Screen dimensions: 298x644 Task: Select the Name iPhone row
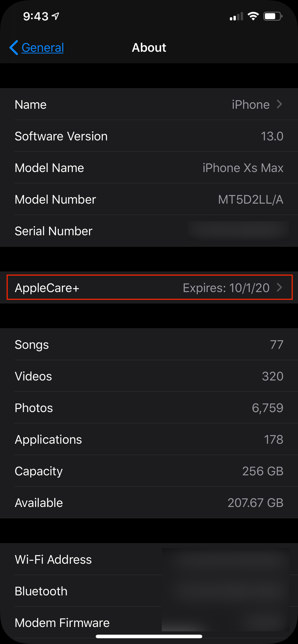click(149, 104)
